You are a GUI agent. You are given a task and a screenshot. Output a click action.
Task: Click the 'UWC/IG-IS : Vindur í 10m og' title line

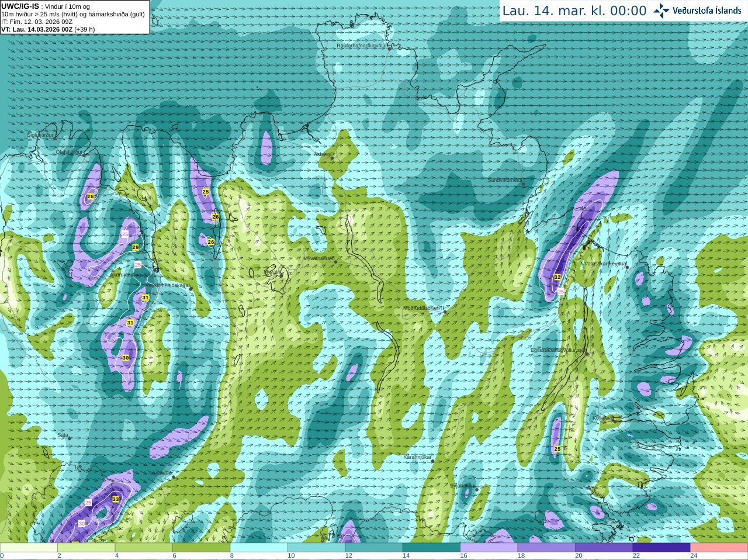pyautogui.click(x=46, y=6)
